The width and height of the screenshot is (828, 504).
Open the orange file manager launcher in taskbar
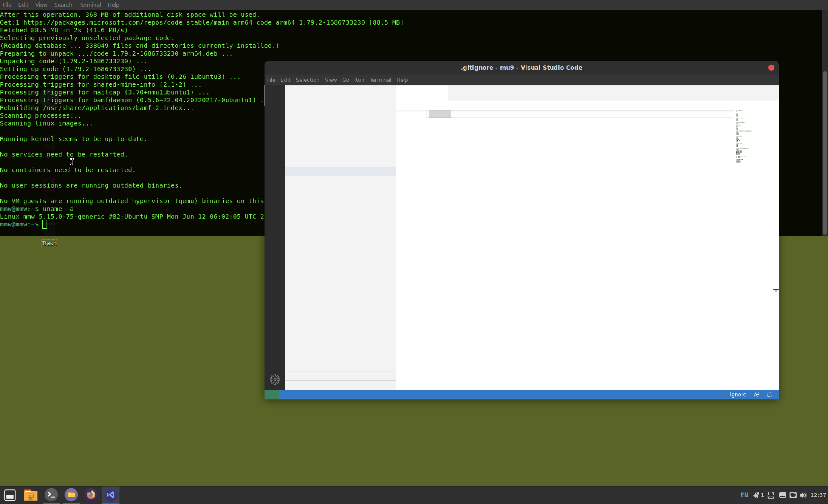point(30,495)
